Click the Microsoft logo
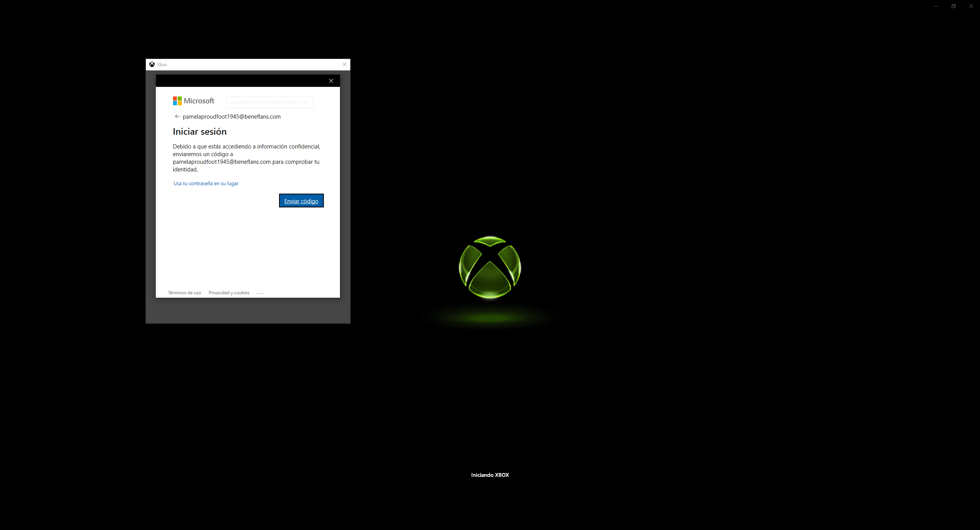 pyautogui.click(x=193, y=101)
